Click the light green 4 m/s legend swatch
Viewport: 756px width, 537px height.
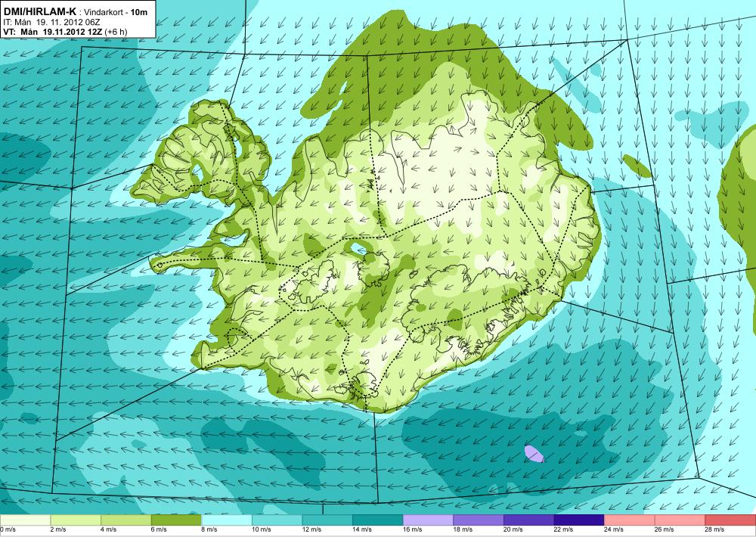pyautogui.click(x=125, y=520)
